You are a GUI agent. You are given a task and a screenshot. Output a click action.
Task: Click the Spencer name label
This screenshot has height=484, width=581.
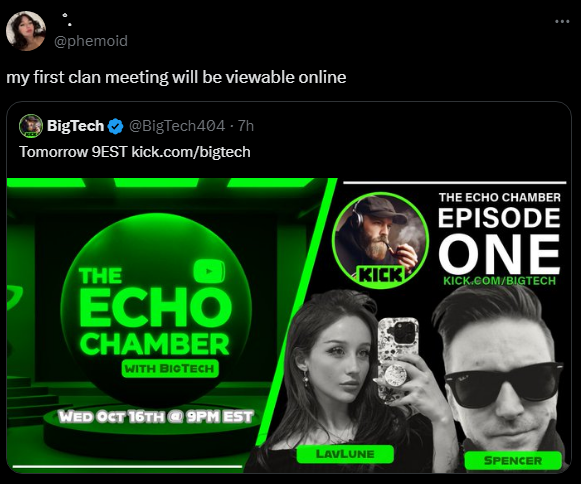[x=513, y=461]
